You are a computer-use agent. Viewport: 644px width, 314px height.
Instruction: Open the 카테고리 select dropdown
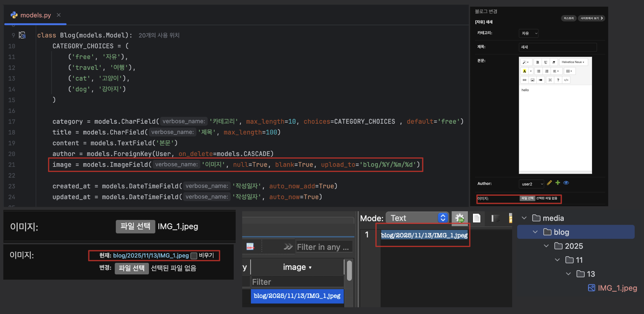[529, 33]
